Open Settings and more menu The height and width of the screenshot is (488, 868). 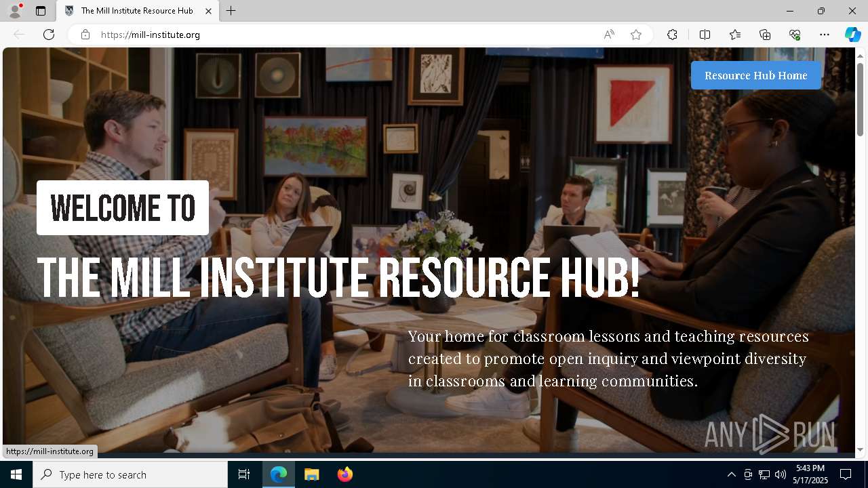point(825,35)
